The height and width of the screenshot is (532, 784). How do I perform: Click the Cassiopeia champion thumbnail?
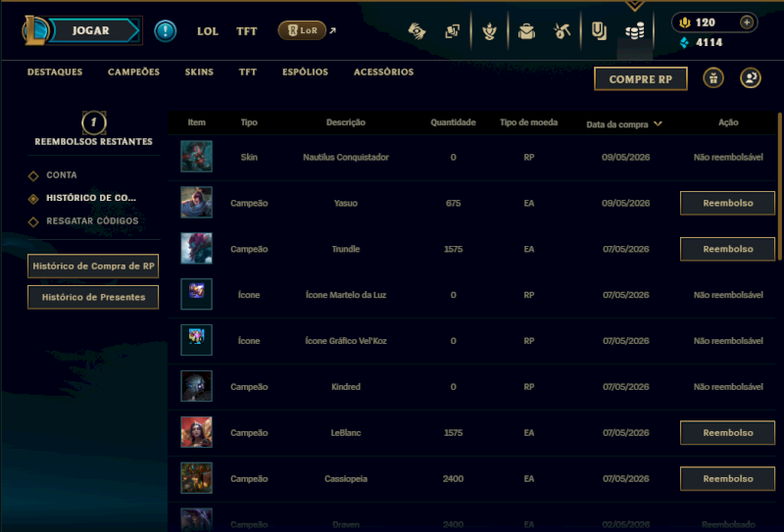tap(197, 478)
